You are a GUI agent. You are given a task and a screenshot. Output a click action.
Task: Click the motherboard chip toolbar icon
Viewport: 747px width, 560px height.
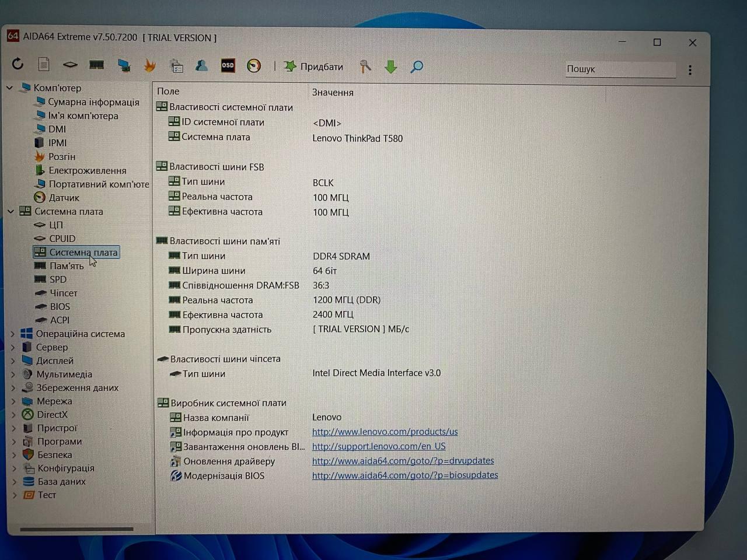coord(70,65)
